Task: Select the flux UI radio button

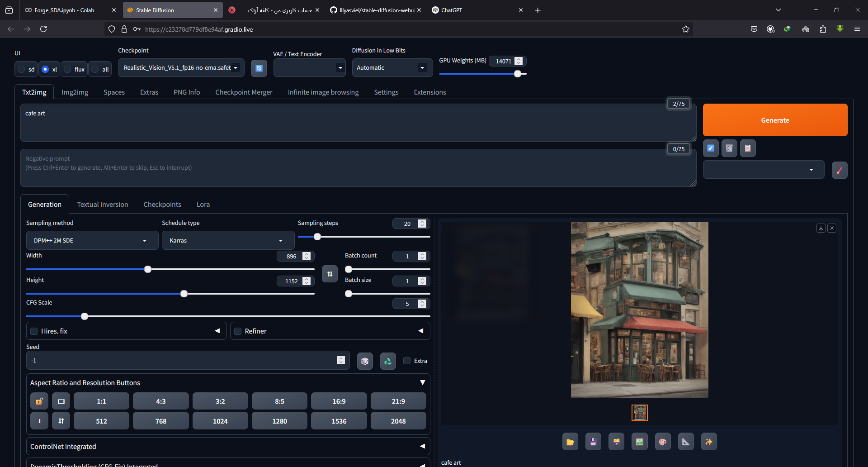Action: 68,69
